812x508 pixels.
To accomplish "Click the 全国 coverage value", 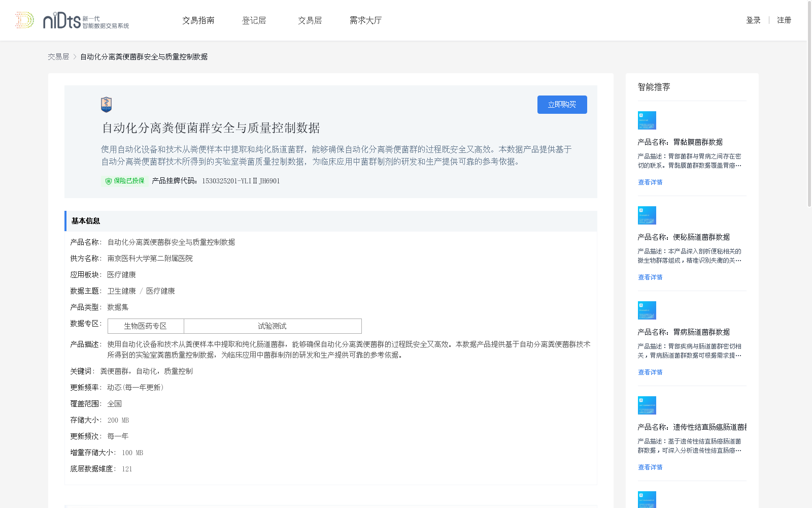I will coord(115,404).
